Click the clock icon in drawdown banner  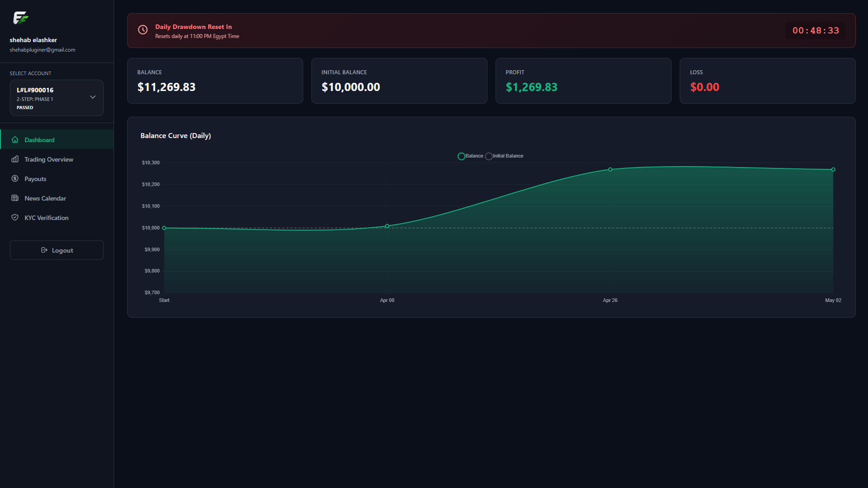[x=143, y=30]
